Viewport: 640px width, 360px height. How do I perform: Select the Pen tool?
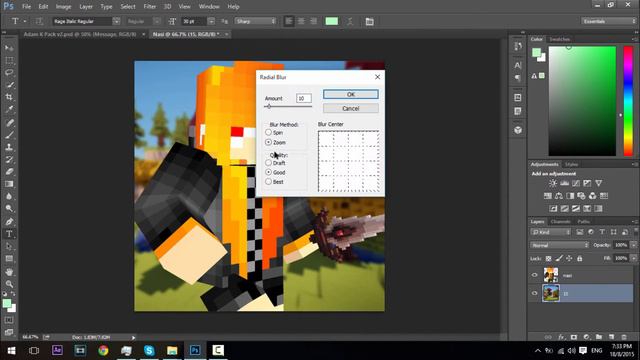(9, 222)
